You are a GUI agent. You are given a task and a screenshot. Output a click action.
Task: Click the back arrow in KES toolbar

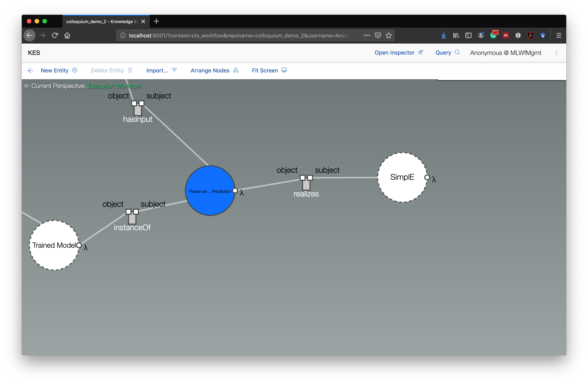[31, 71]
